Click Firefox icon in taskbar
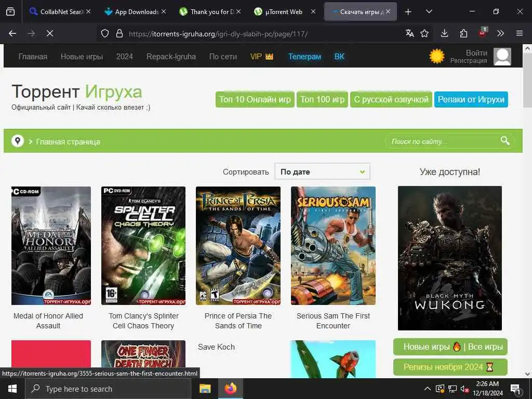The width and height of the screenshot is (532, 399). pyautogui.click(x=230, y=389)
